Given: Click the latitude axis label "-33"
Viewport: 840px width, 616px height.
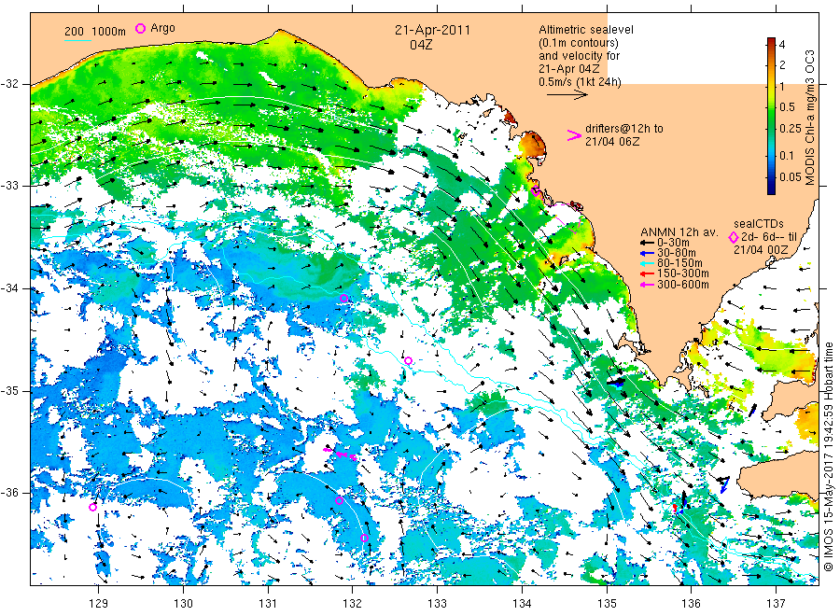Looking at the screenshot, I should 9,186.
